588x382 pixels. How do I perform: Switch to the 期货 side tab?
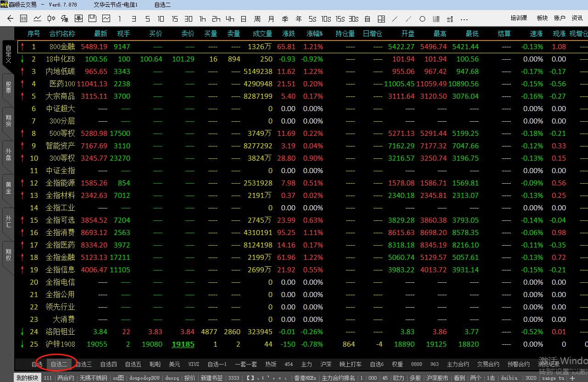point(8,121)
